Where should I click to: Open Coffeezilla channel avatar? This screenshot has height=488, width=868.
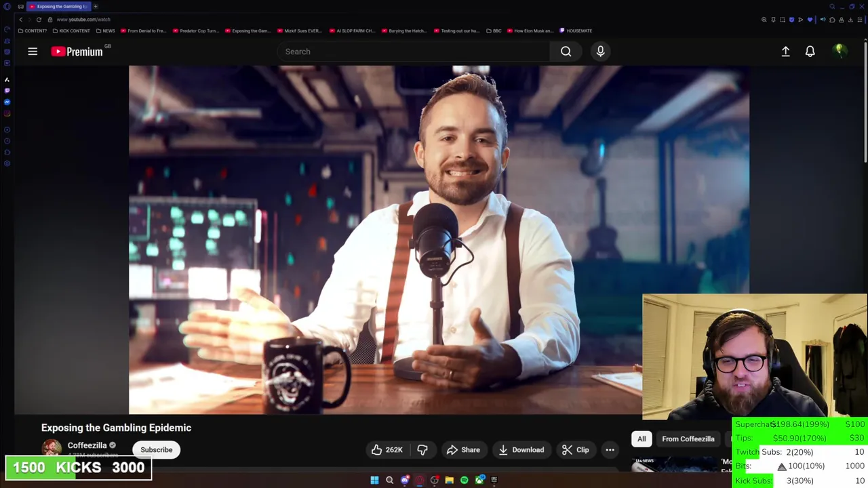point(52,448)
